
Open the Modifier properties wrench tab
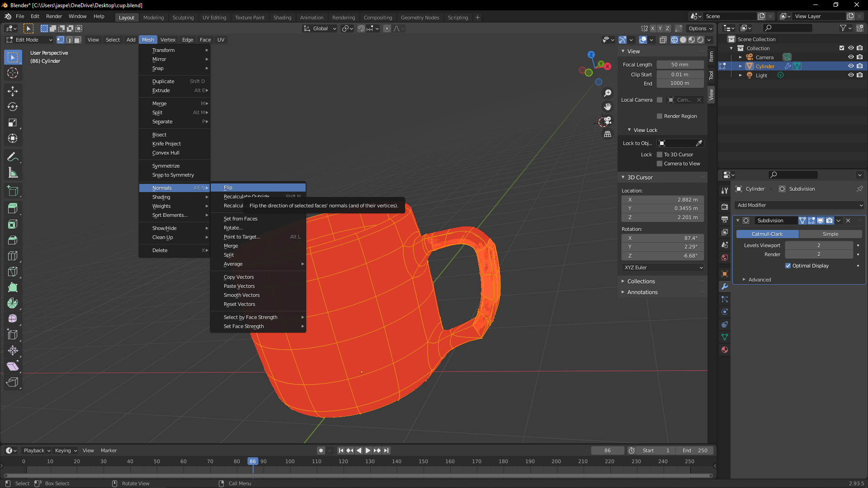[725, 286]
